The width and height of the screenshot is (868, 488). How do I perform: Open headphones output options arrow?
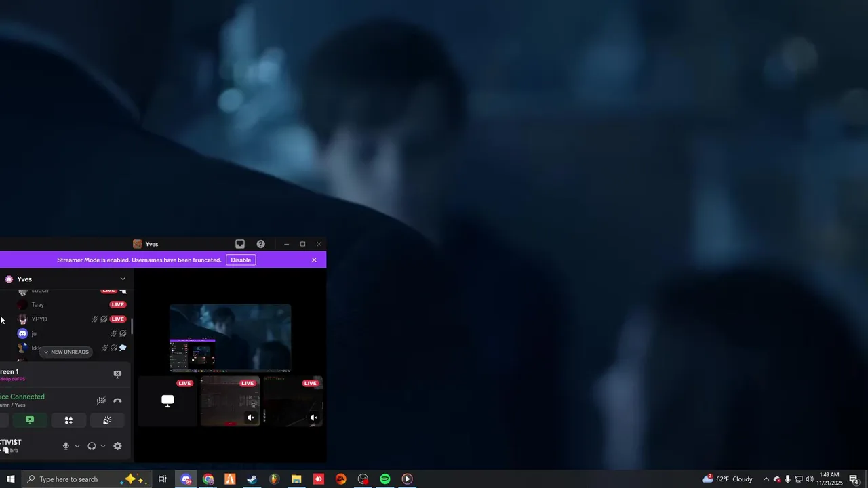point(103,446)
